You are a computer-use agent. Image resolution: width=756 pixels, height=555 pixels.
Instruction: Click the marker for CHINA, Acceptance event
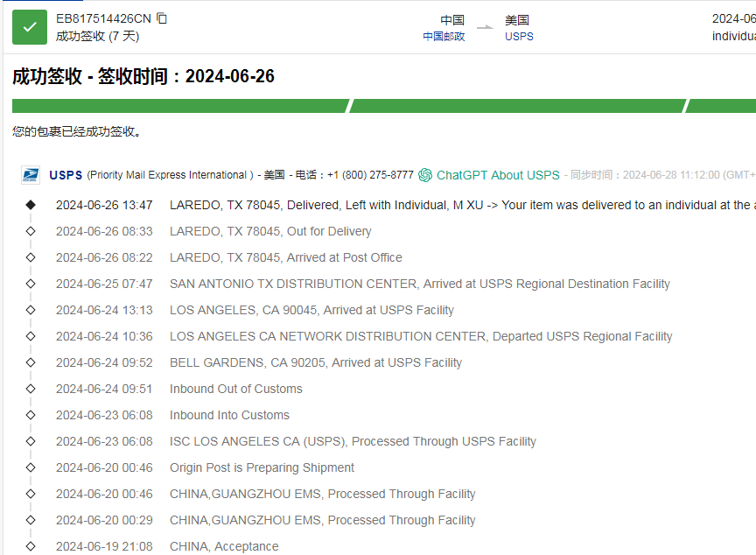click(x=31, y=546)
